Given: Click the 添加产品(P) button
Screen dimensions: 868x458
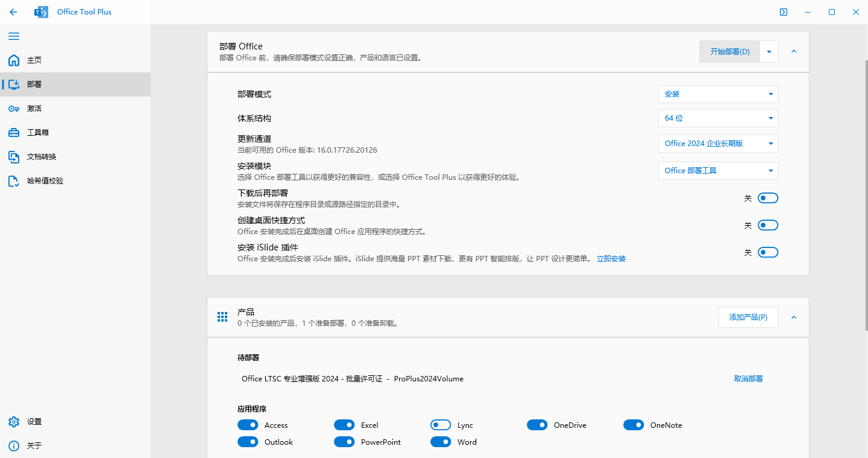Looking at the screenshot, I should (749, 317).
